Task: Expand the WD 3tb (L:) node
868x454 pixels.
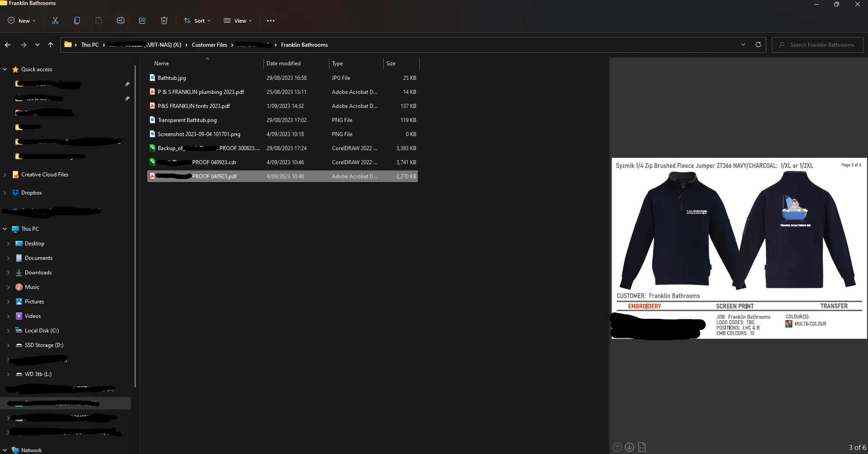Action: click(x=9, y=374)
